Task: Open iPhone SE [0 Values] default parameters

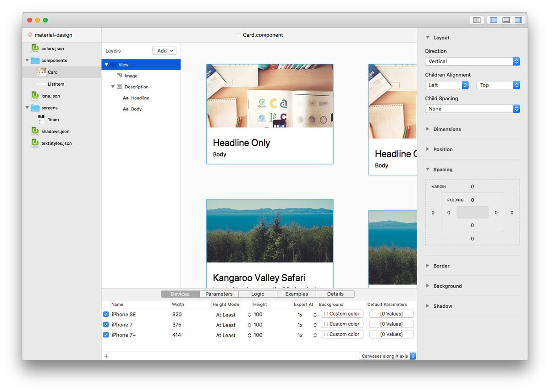Action: [x=391, y=314]
